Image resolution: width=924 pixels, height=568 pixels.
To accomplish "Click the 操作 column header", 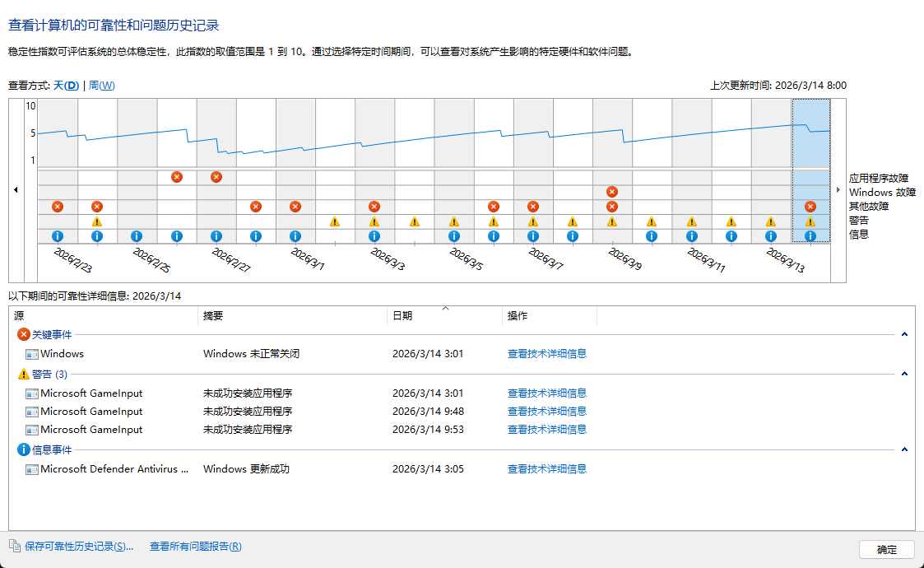I will [x=550, y=316].
